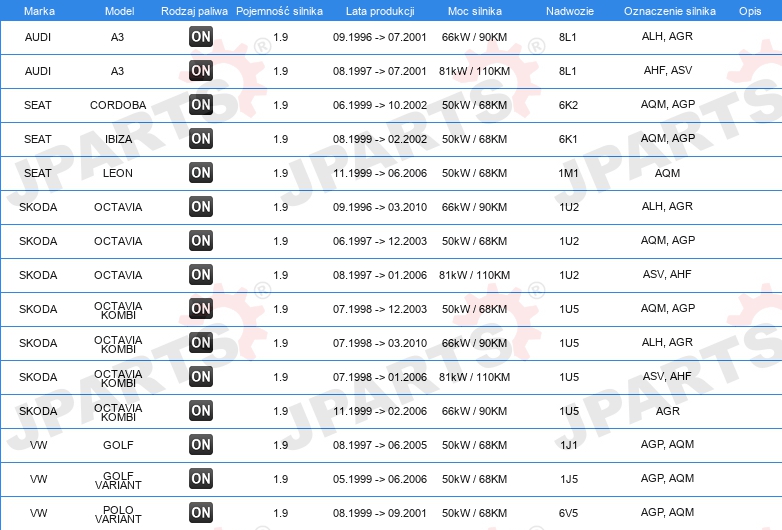Screen dimensions: 782x530
Task: Click the Rodzaj paliwa column header
Action: 194,11
